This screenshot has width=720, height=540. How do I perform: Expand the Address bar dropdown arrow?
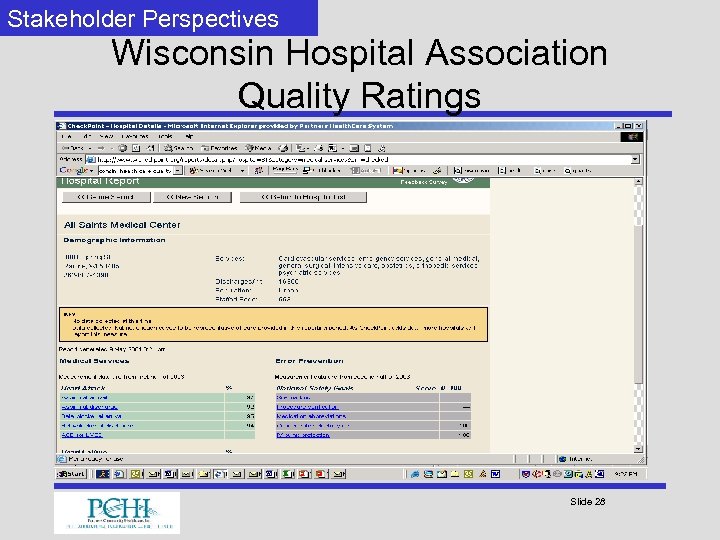pyautogui.click(x=635, y=159)
